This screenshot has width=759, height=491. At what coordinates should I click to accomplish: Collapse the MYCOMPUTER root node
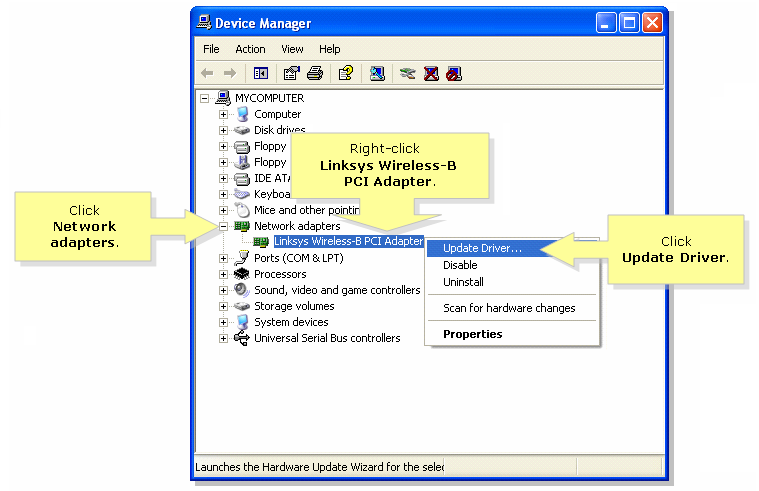(204, 98)
